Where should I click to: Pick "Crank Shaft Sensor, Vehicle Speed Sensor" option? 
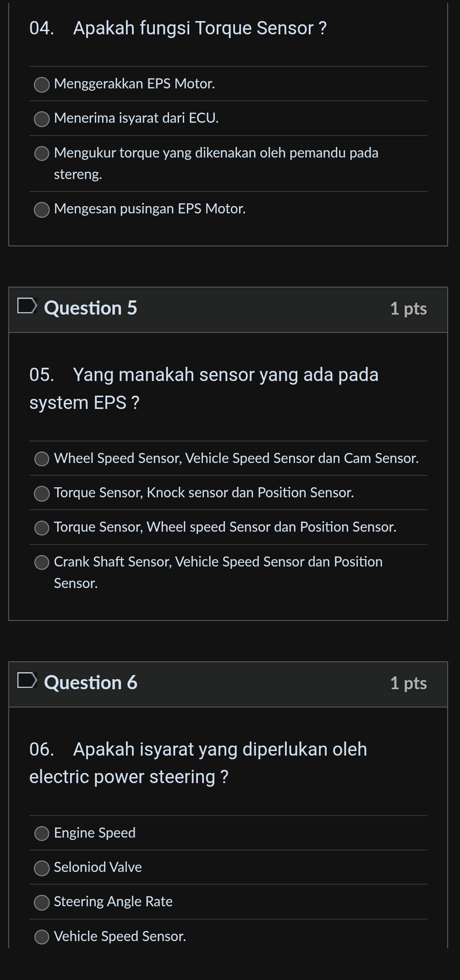[42, 562]
